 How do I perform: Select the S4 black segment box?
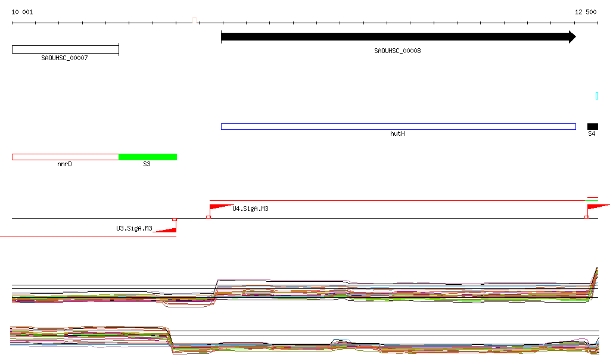point(592,126)
